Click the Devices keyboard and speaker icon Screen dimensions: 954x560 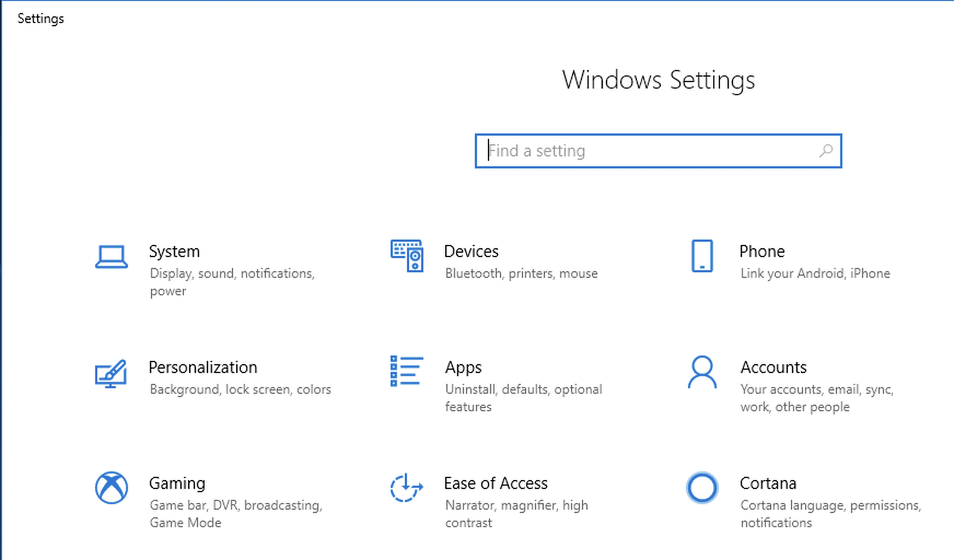pyautogui.click(x=406, y=255)
